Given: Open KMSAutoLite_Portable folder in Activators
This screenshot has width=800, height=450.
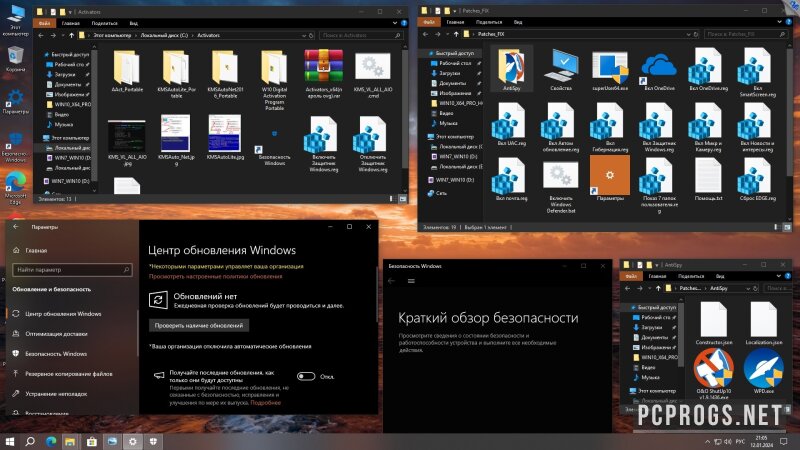Looking at the screenshot, I should (176, 74).
